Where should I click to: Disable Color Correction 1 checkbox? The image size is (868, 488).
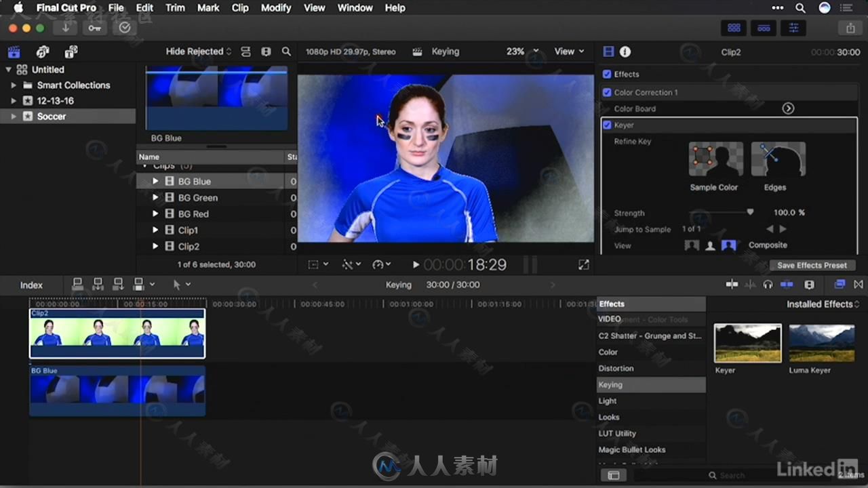pyautogui.click(x=607, y=92)
